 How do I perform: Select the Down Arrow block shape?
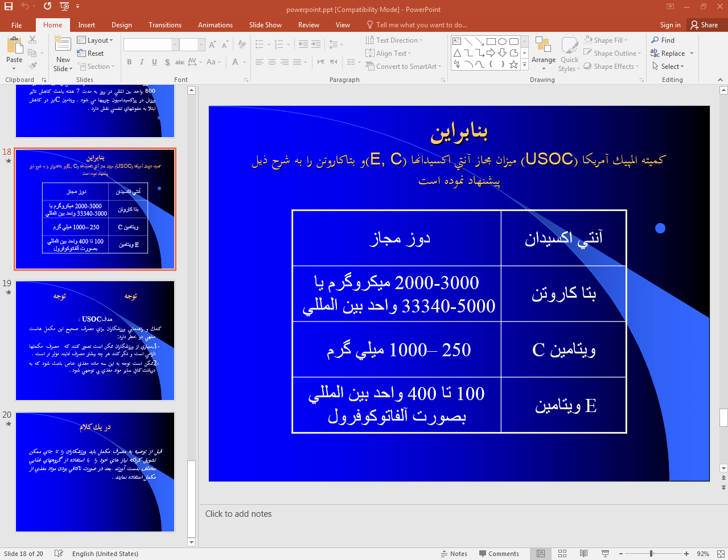[x=503, y=53]
